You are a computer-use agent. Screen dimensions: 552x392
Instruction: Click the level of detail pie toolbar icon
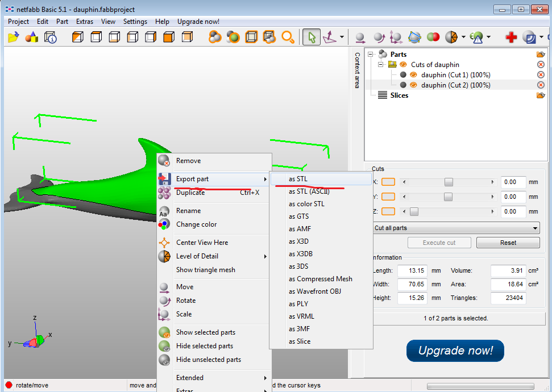tap(451, 37)
